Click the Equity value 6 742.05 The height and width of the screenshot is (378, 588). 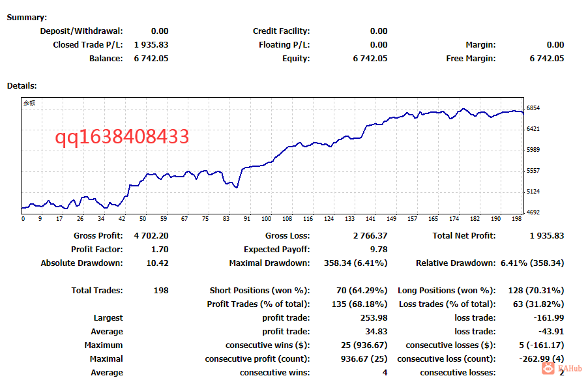pyautogui.click(x=370, y=59)
